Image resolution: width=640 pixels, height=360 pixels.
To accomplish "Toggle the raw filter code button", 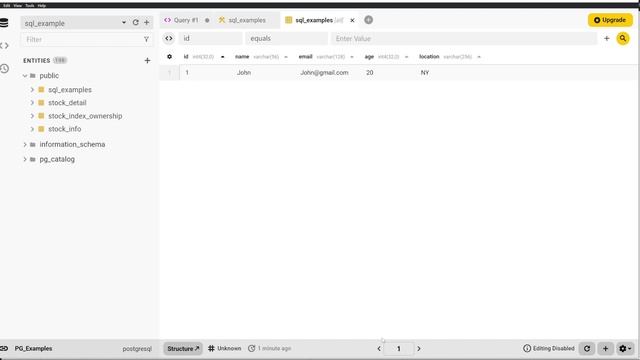I will [x=169, y=38].
